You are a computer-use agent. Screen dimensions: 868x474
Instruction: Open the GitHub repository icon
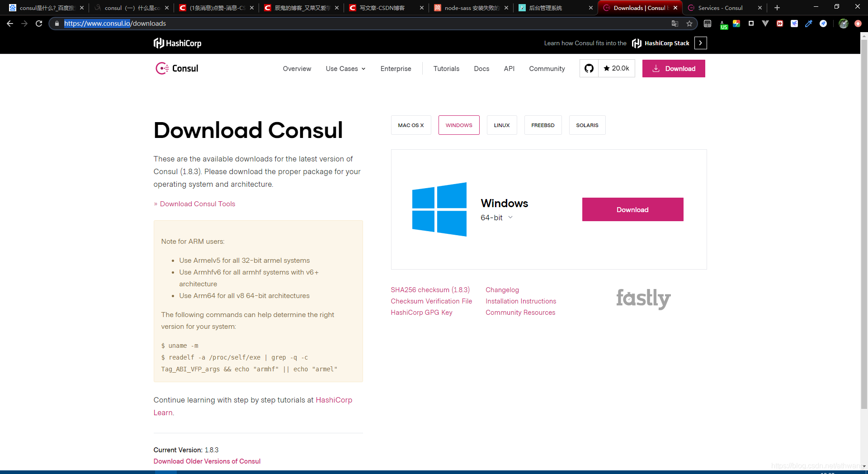point(589,68)
